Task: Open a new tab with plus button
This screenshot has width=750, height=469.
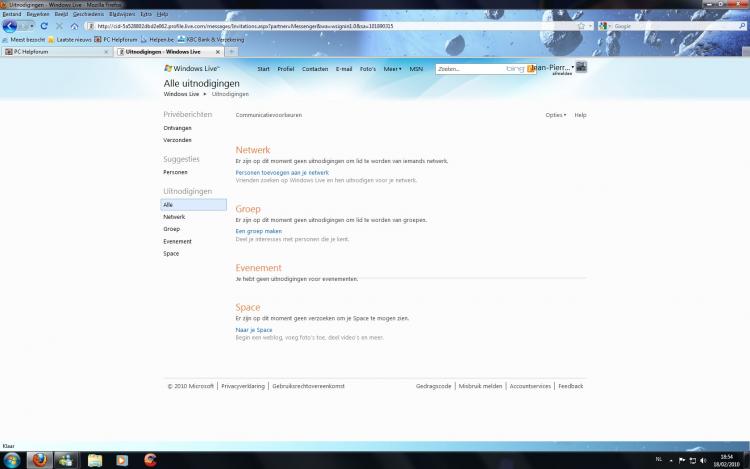Action: click(232, 51)
